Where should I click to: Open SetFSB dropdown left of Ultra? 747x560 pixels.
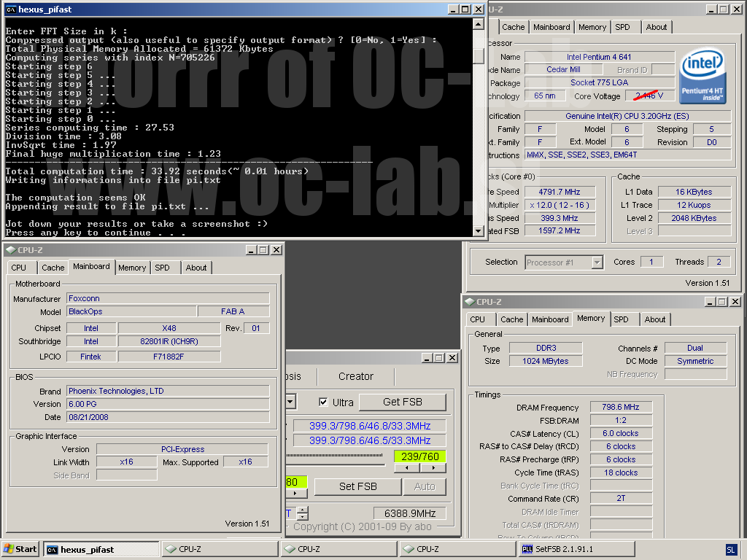290,402
